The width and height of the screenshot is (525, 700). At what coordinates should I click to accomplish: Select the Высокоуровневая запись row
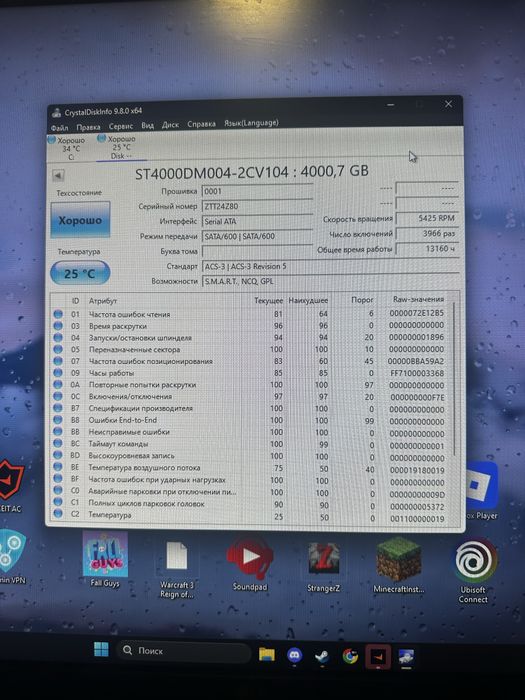tap(250, 456)
